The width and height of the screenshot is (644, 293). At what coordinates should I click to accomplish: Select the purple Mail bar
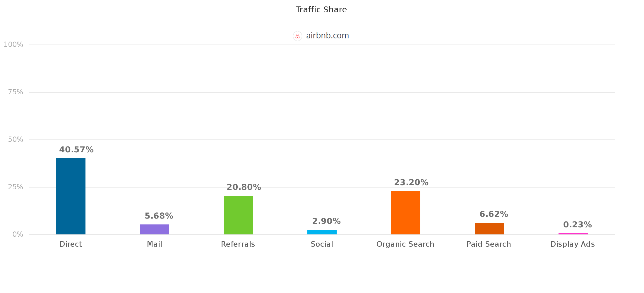coord(155,229)
